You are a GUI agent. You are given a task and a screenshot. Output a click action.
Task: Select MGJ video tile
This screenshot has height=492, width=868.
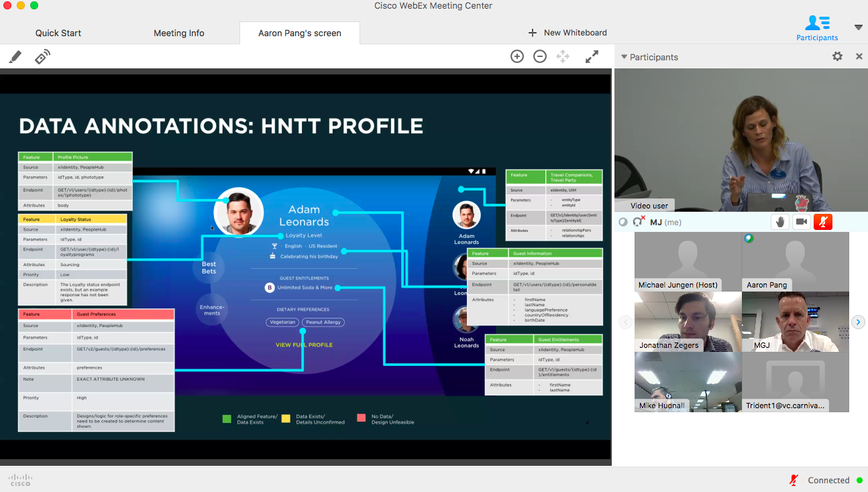796,322
